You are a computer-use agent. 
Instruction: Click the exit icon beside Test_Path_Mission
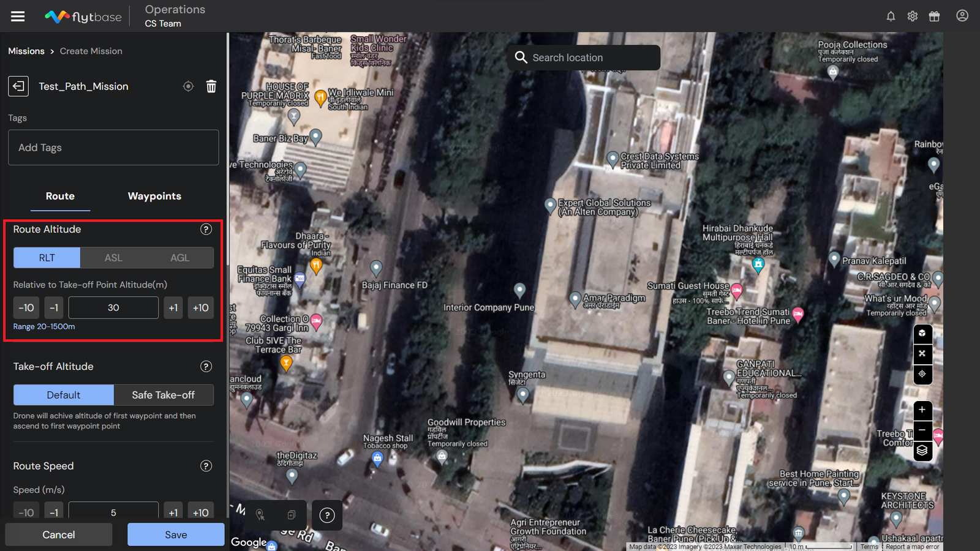pos(18,86)
